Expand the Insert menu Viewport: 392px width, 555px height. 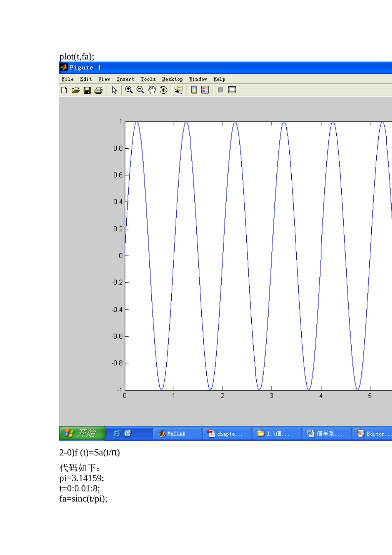pos(125,79)
